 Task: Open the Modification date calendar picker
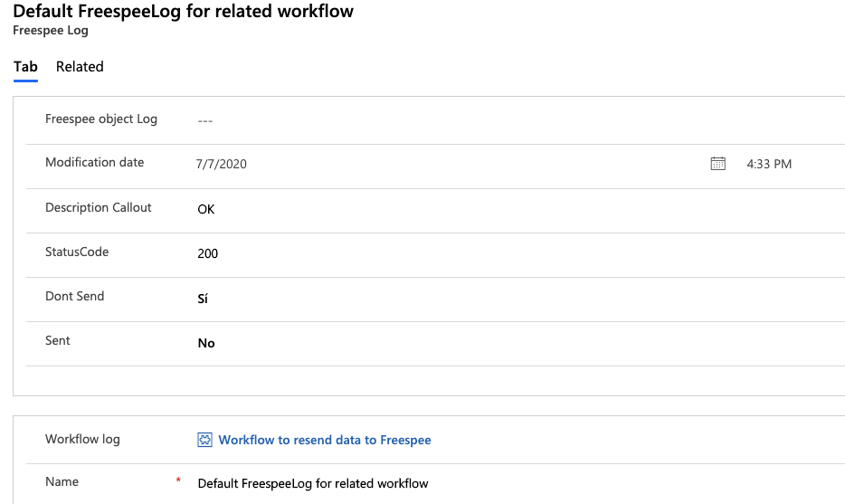pyautogui.click(x=717, y=164)
